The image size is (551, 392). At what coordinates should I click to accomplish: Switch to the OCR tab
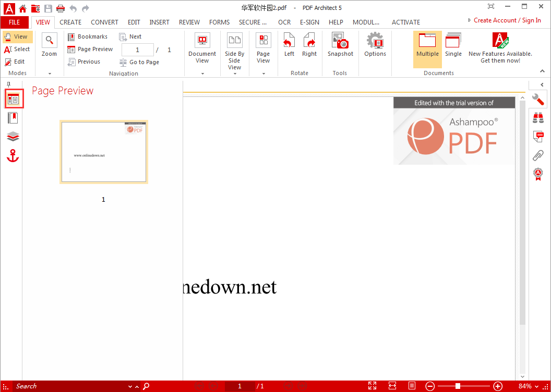284,22
